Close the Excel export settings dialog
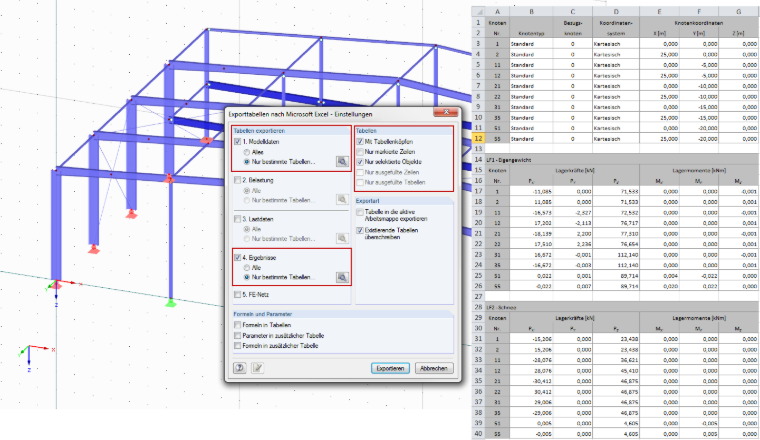The image size is (760, 440). 445,112
